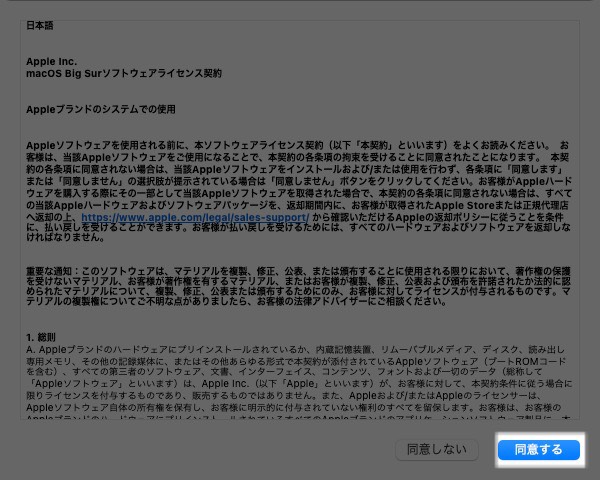Click the 日本語 language heading text
The image size is (600, 480).
coord(40,26)
